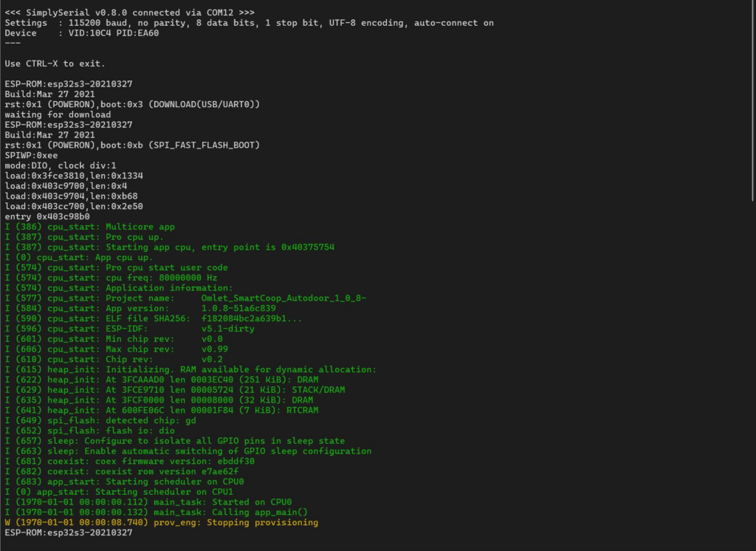Image resolution: width=756 pixels, height=551 pixels.
Task: Click the 'SPIWP:0xee' line
Action: pyautogui.click(x=31, y=155)
